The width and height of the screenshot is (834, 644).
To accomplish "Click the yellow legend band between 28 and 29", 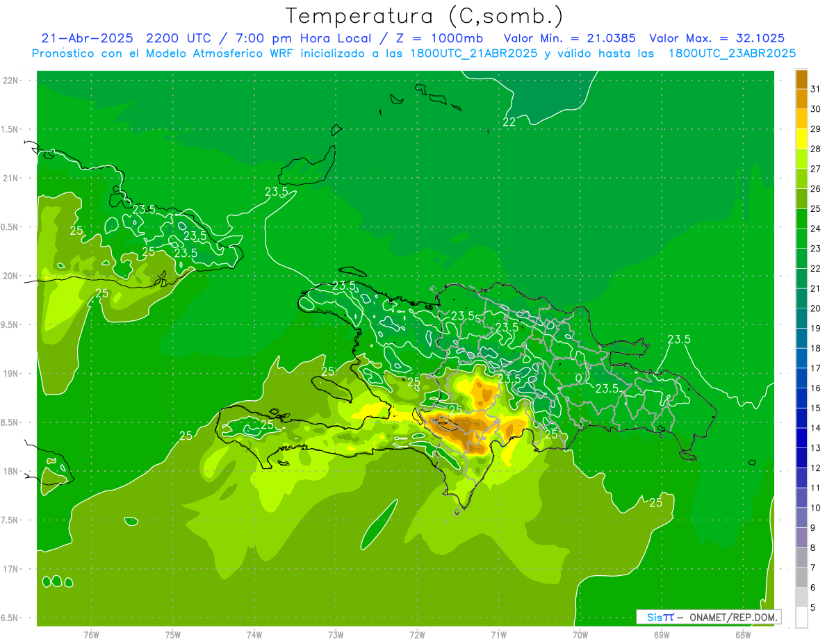I will point(801,139).
